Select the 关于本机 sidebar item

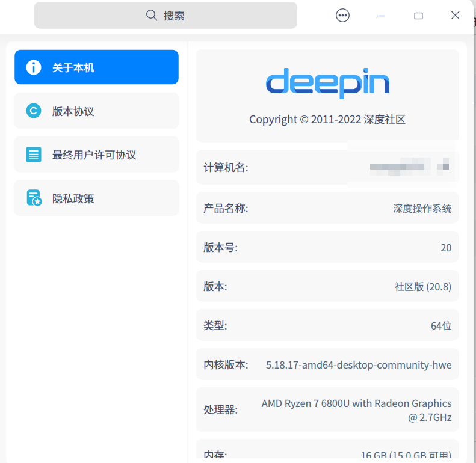(x=96, y=67)
